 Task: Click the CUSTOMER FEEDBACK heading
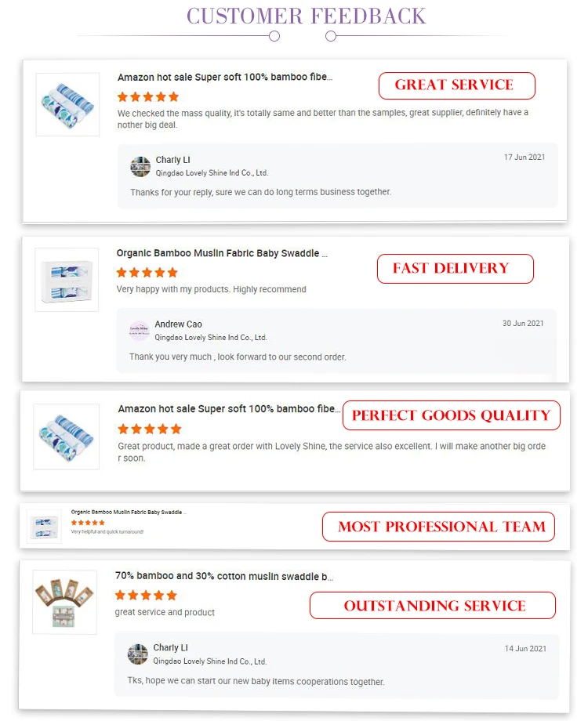pyautogui.click(x=306, y=16)
